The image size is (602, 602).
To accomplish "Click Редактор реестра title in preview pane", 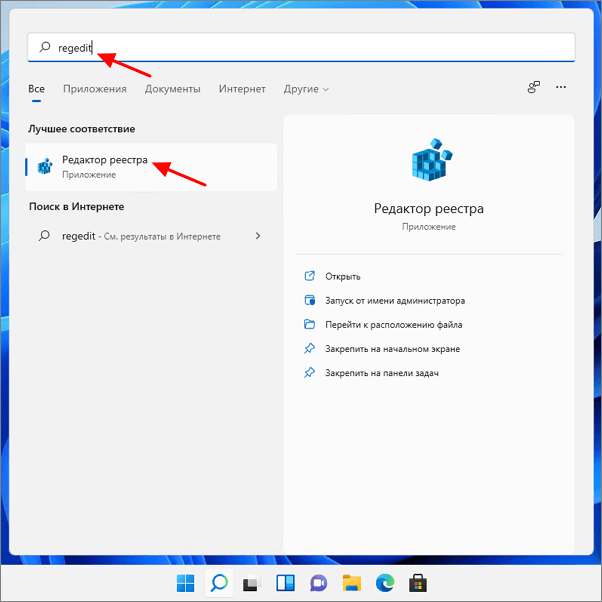I will click(x=429, y=208).
